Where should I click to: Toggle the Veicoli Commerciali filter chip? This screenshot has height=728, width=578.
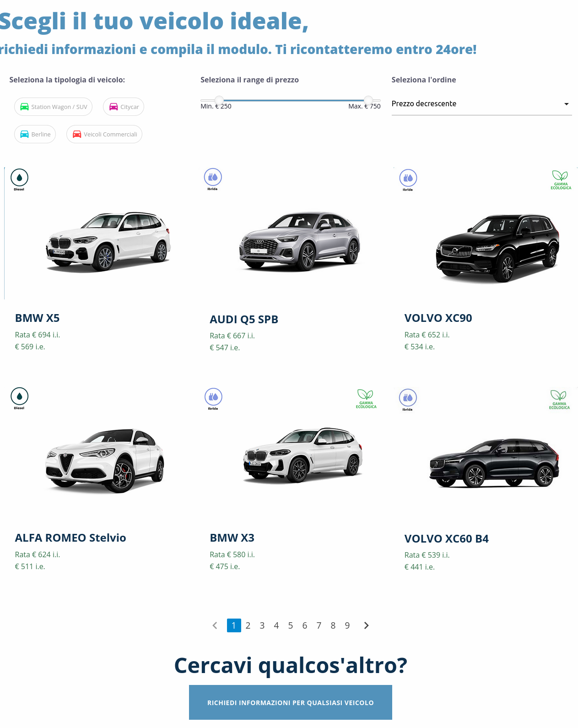(104, 134)
